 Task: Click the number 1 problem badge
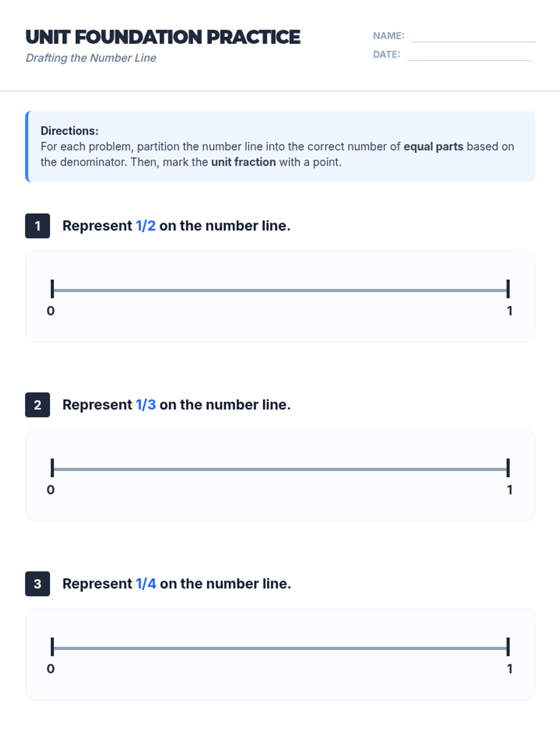click(x=37, y=226)
